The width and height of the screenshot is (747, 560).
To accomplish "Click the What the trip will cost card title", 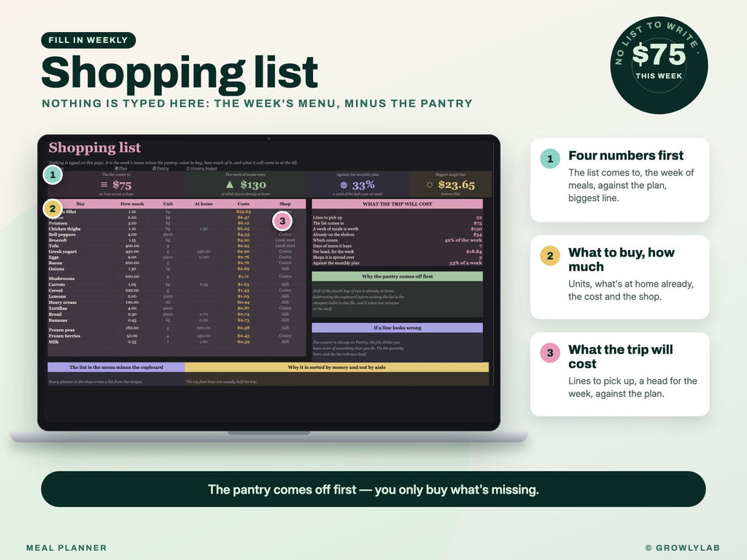I will (620, 357).
